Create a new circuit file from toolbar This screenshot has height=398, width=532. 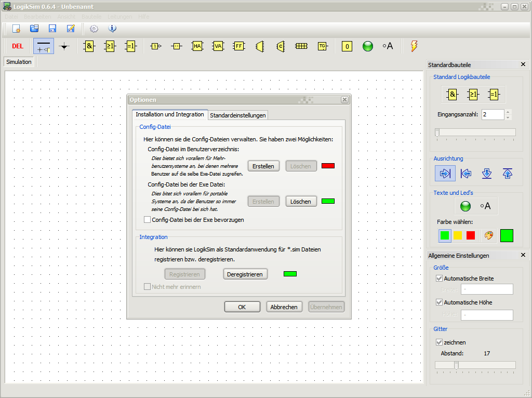click(x=16, y=29)
